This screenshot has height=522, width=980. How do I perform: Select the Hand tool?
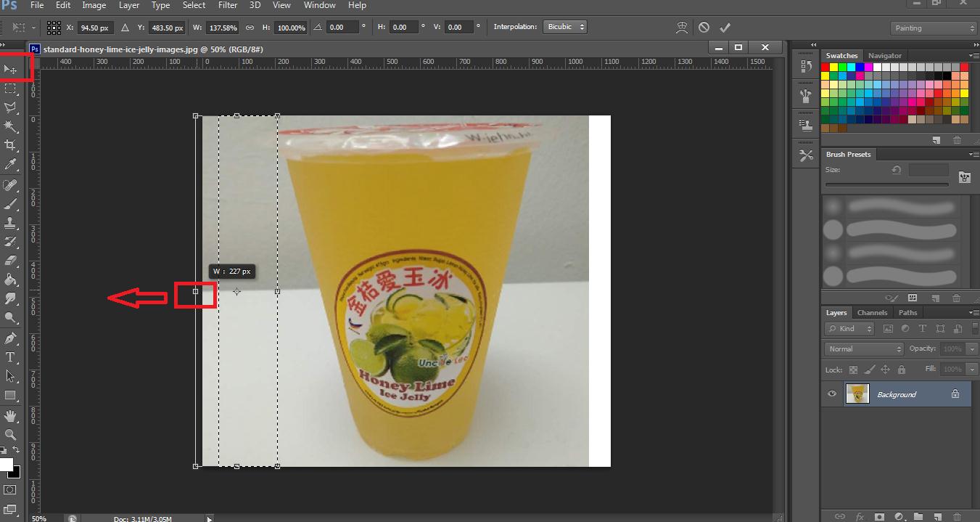tap(11, 416)
